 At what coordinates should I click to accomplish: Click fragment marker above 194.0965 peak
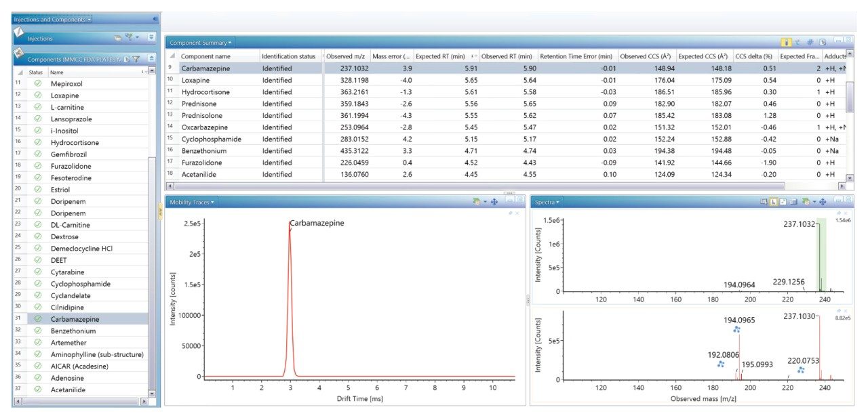[736, 329]
